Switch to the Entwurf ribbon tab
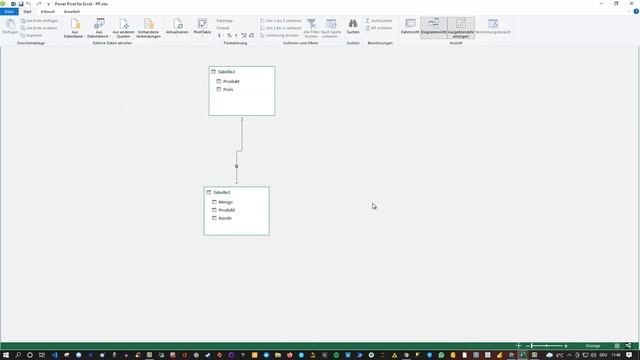640x360 pixels. point(48,11)
